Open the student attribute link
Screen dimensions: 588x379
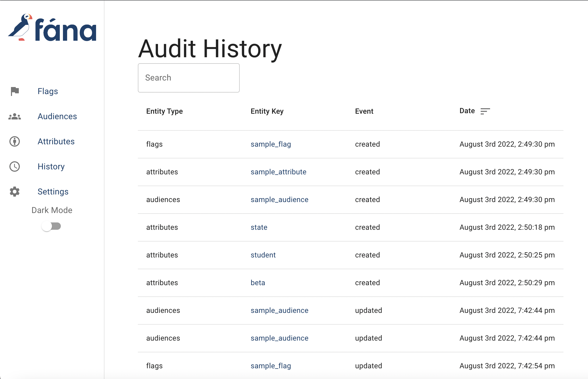coord(263,255)
